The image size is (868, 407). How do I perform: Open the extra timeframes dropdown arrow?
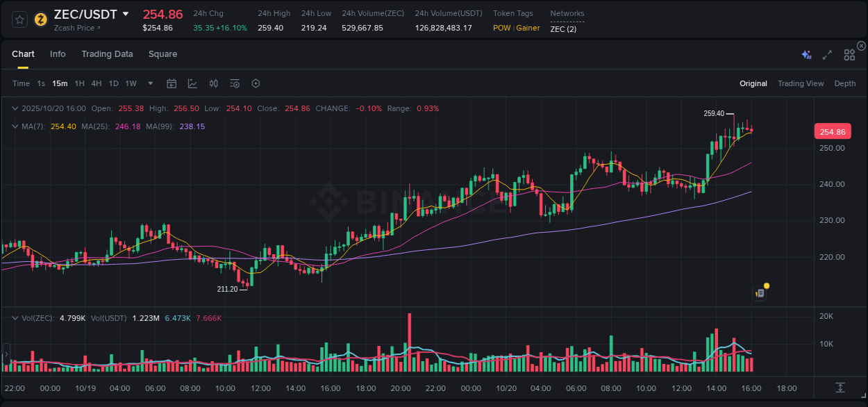click(x=149, y=83)
